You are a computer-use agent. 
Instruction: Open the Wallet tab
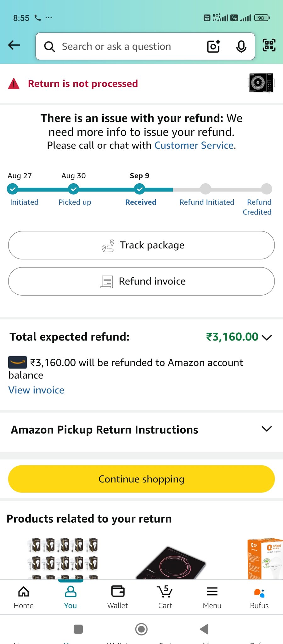pos(118,597)
